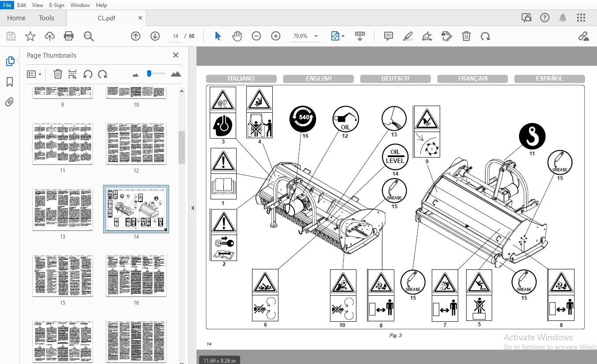The width and height of the screenshot is (597, 364).
Task: Select the CL.pdf document tab
Action: coord(106,18)
